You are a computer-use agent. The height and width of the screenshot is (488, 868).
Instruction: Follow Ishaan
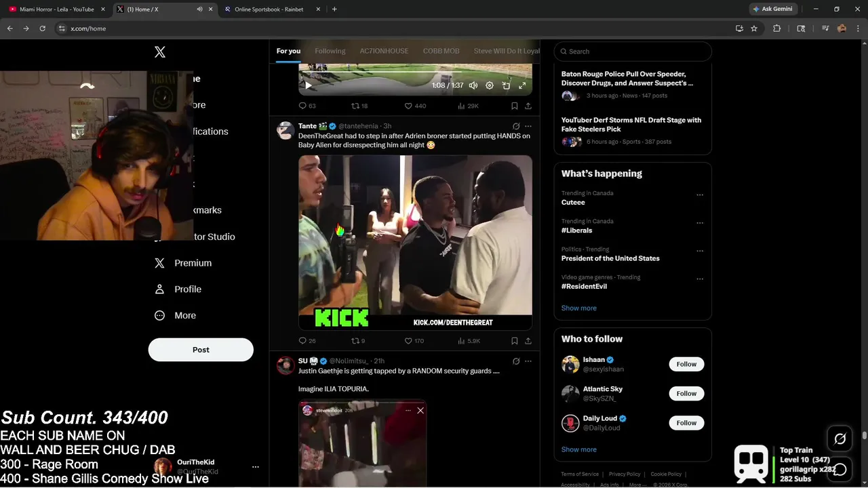tap(686, 365)
